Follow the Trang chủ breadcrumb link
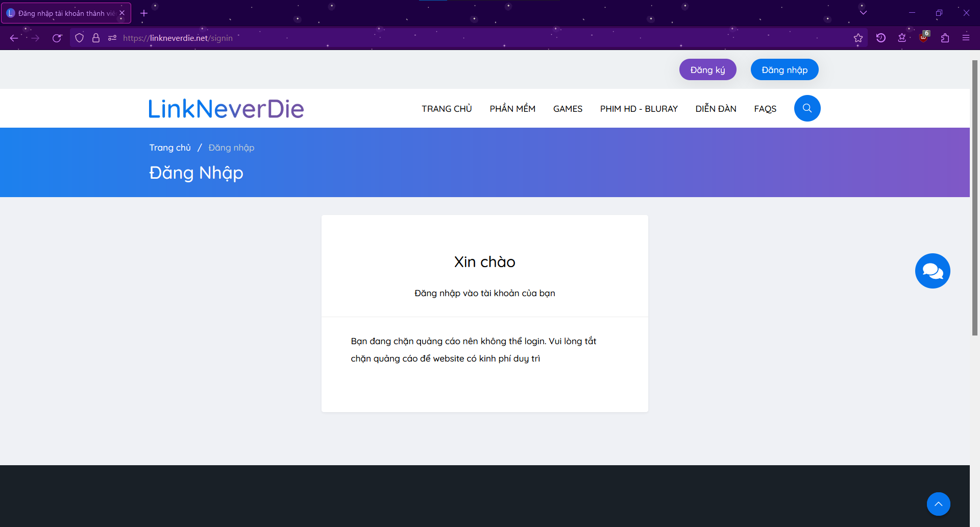The height and width of the screenshot is (527, 980). point(170,148)
